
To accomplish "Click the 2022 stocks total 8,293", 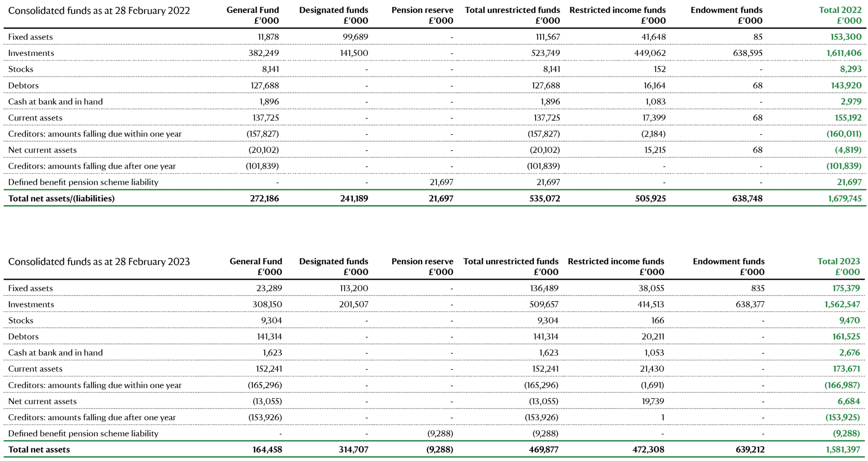I will point(851,69).
